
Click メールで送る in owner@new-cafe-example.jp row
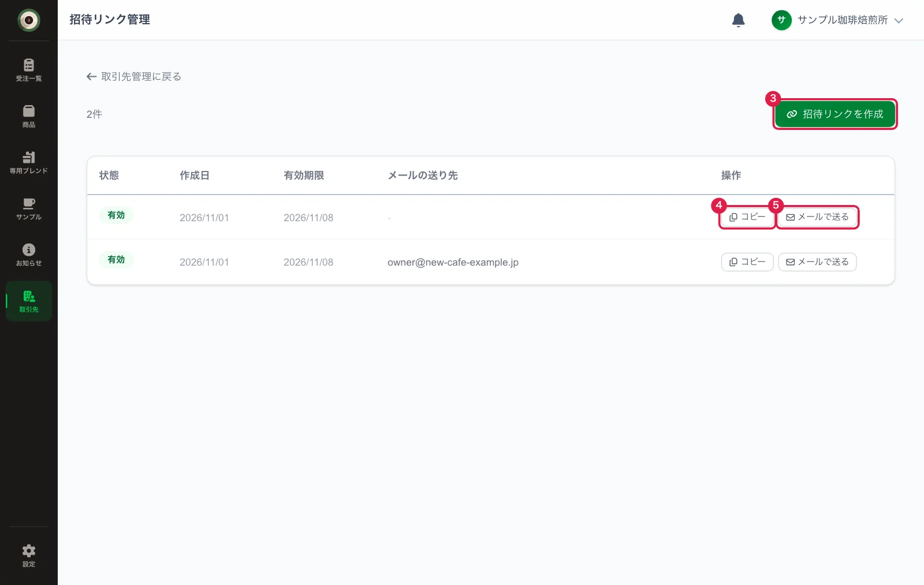[x=817, y=262]
